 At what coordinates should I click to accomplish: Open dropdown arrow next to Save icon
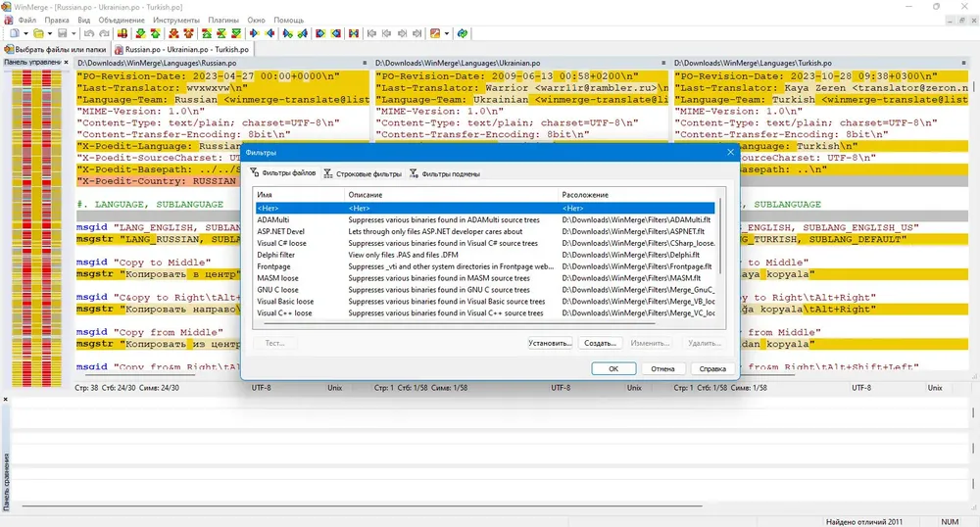coord(73,33)
